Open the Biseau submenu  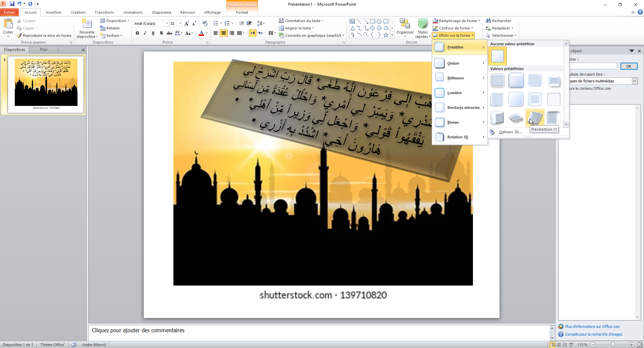pos(460,122)
